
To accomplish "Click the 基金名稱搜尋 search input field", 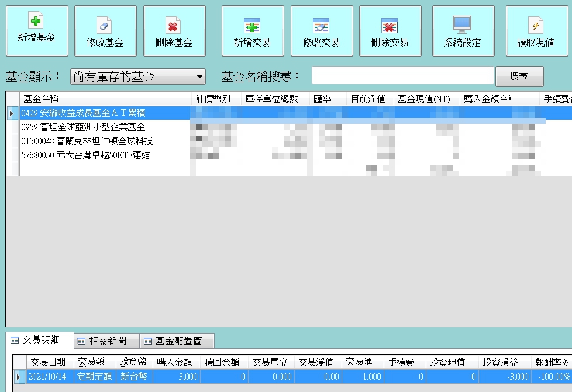I will click(402, 76).
